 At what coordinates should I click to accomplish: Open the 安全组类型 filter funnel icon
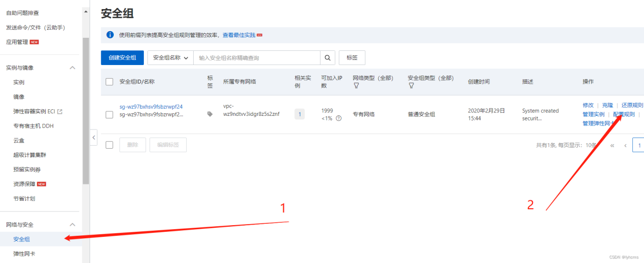(x=411, y=86)
